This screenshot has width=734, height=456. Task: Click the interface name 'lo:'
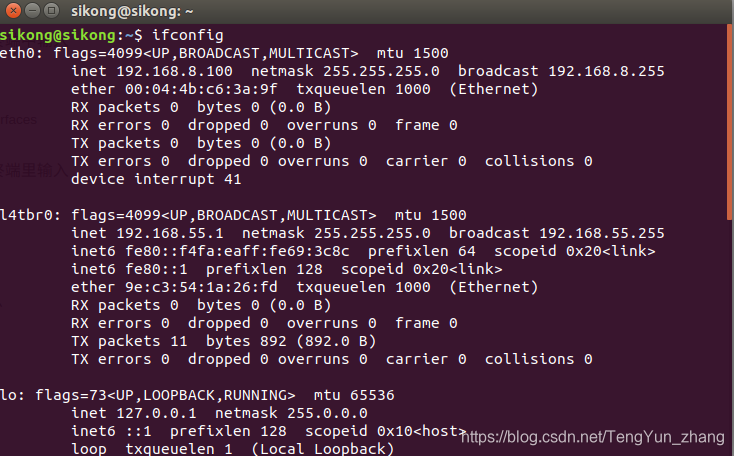(12, 395)
